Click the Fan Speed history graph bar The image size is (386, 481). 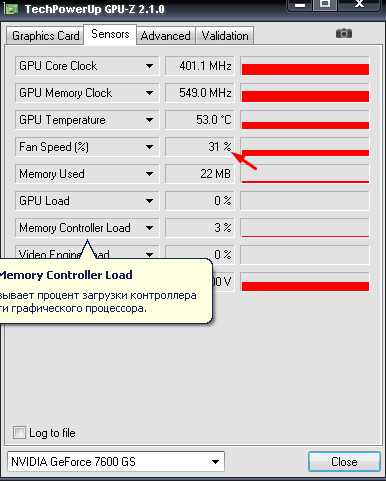click(x=305, y=147)
